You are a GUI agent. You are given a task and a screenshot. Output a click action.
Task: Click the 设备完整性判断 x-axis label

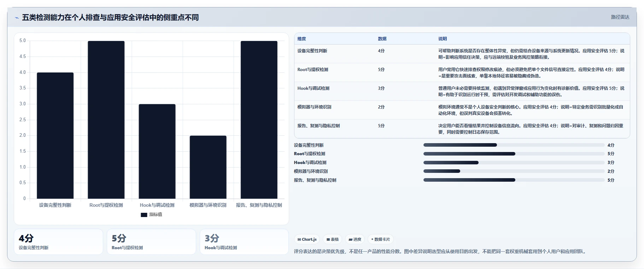point(55,205)
